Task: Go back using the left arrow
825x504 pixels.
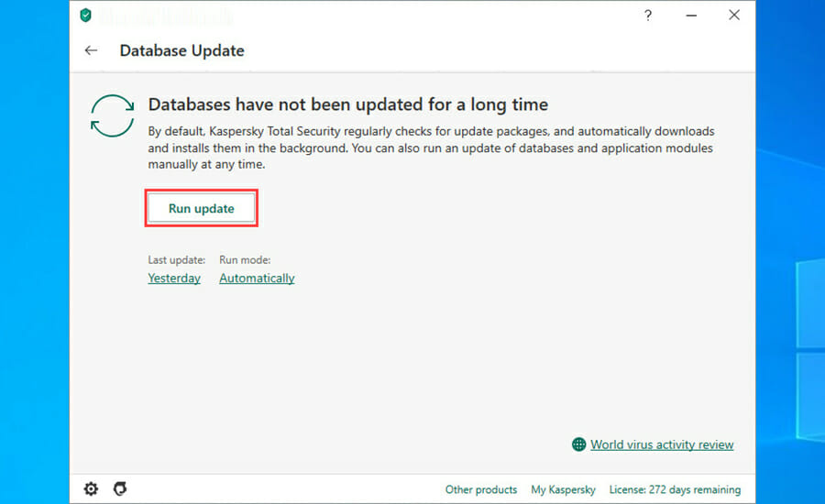Action: pos(91,50)
